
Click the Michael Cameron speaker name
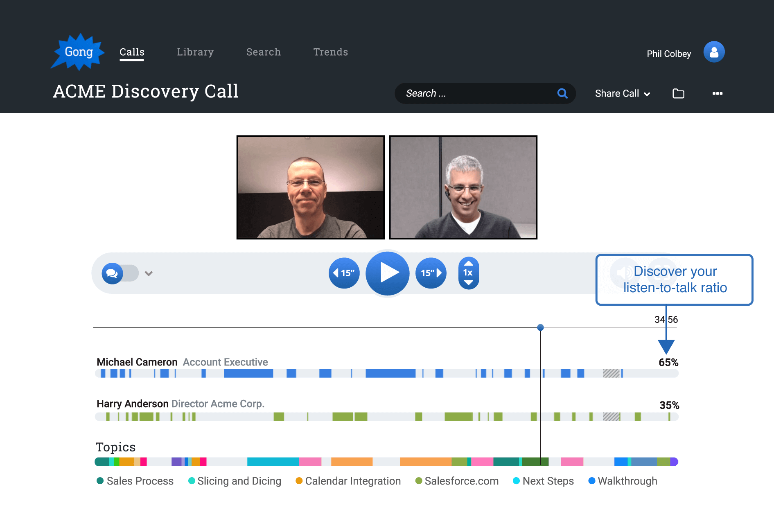click(137, 362)
